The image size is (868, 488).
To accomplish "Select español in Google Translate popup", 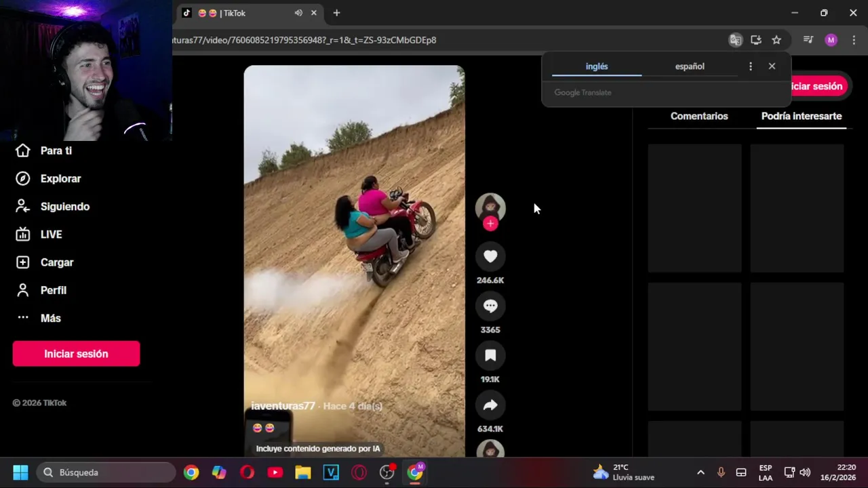I will pos(690,66).
